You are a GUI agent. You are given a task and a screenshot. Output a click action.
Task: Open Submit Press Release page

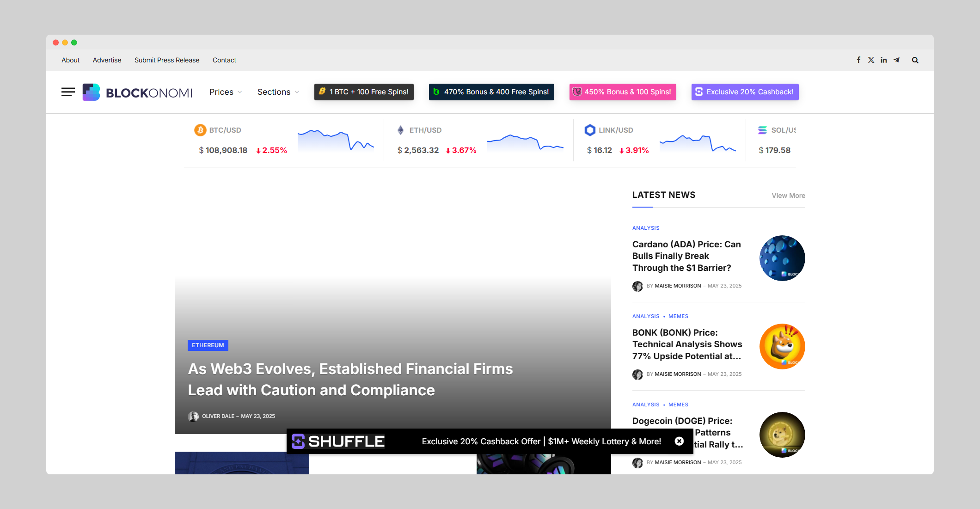167,60
